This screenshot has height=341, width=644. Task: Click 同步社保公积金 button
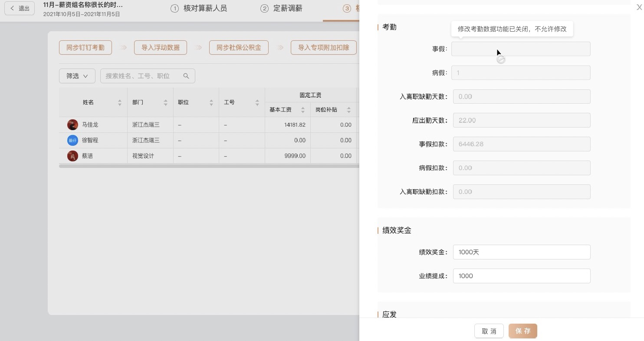click(239, 47)
